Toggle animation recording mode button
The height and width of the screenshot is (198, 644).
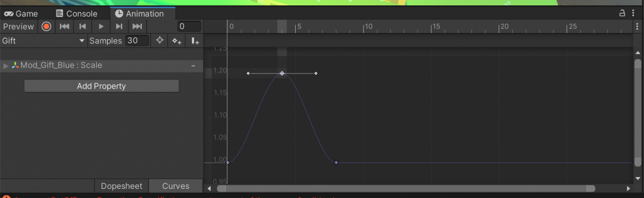click(46, 27)
